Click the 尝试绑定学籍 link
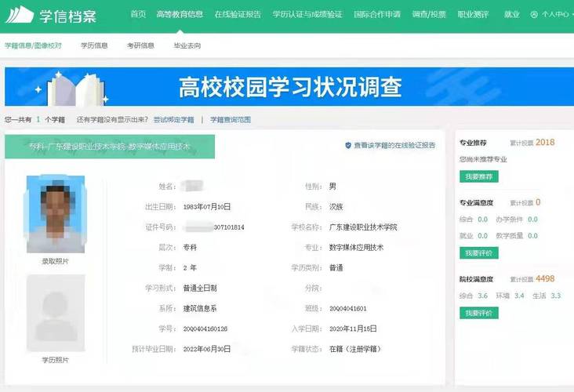 [173, 120]
